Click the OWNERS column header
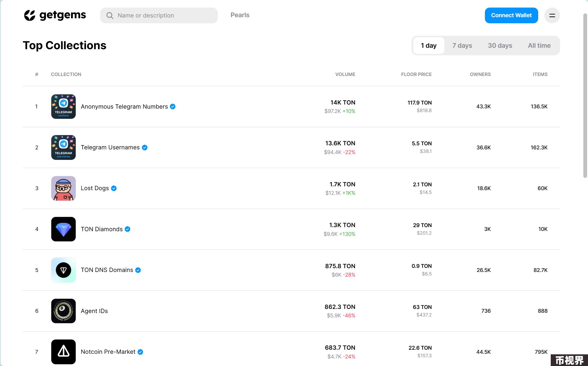This screenshot has height=366, width=588. click(x=480, y=74)
